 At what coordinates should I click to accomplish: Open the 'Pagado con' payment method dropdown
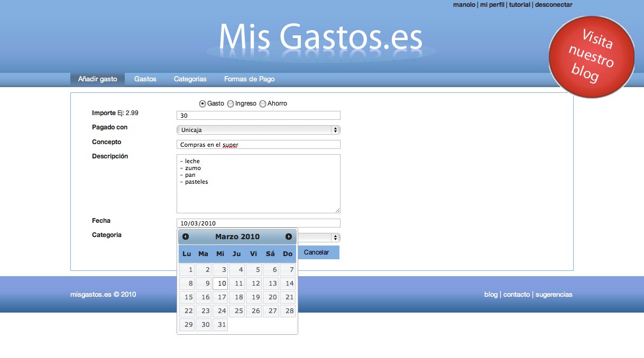tap(258, 129)
